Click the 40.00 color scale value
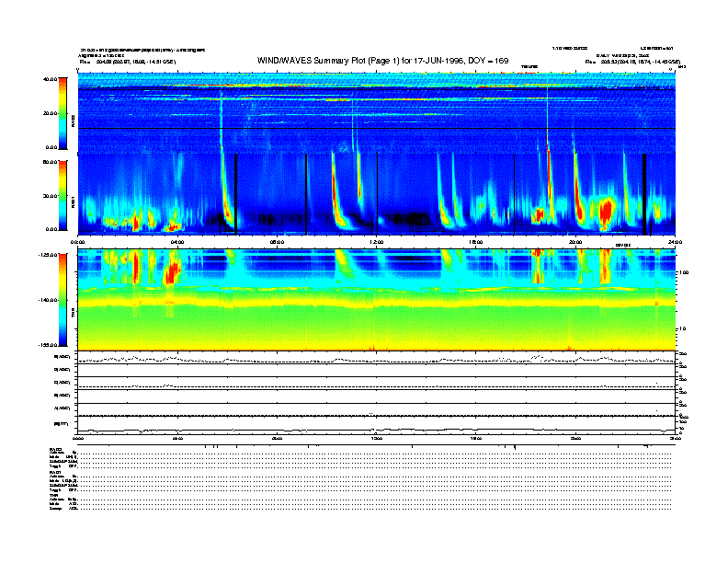 click(x=50, y=79)
